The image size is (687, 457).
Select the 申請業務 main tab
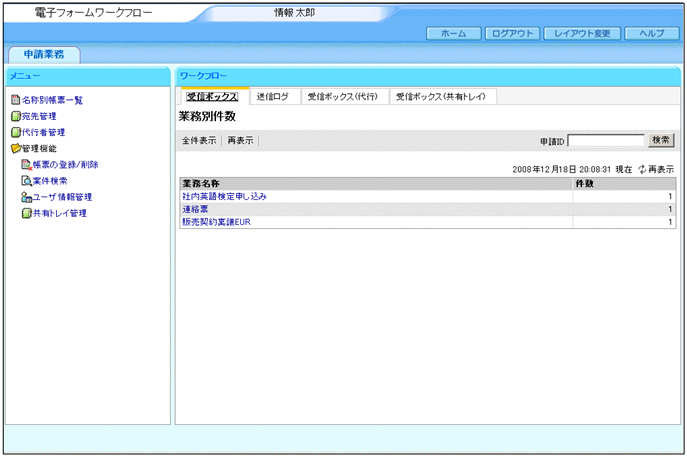coord(43,55)
